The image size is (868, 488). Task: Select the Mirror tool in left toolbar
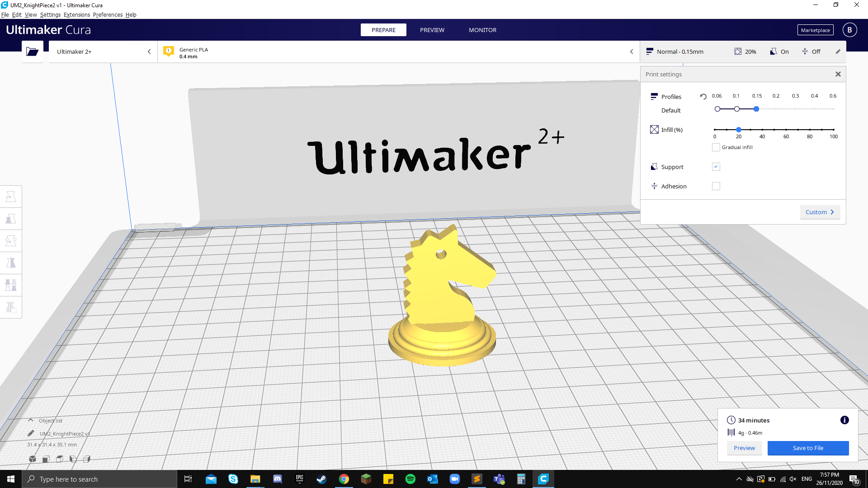point(11,263)
